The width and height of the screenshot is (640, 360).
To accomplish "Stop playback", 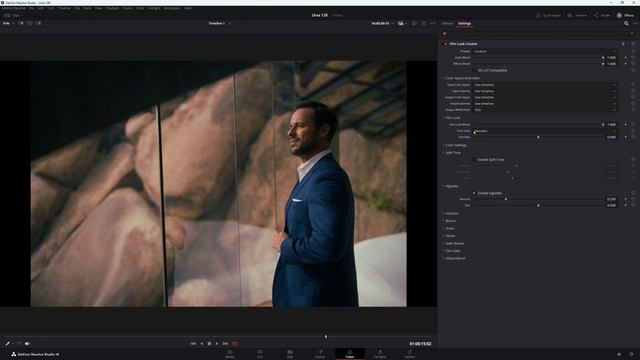I will (209, 344).
